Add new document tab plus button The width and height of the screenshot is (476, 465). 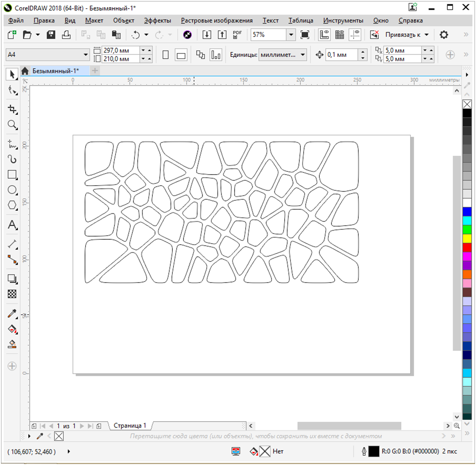tap(95, 71)
